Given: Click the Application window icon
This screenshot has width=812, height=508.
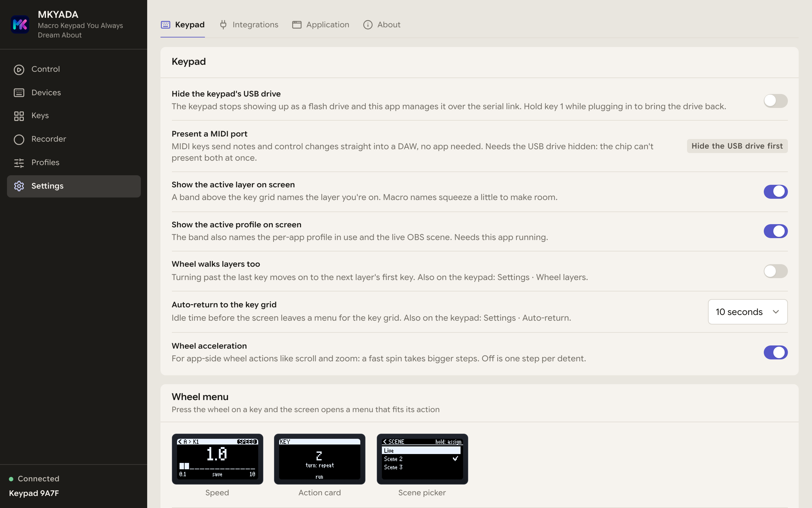Looking at the screenshot, I should [297, 25].
